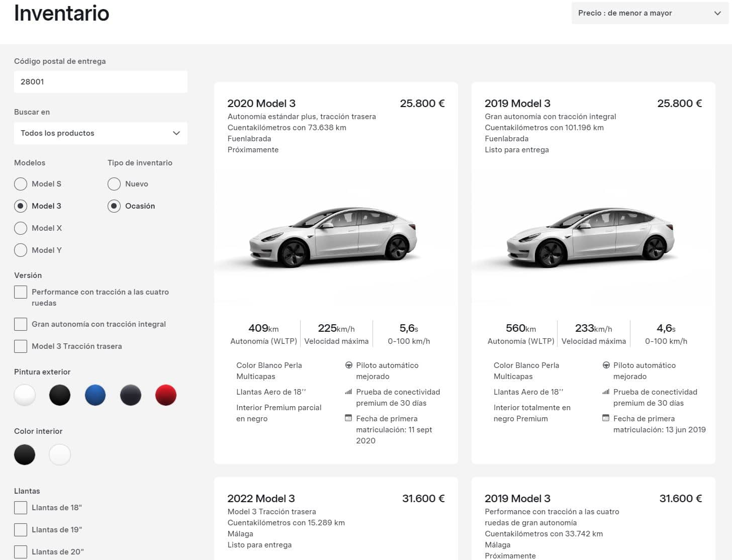This screenshot has height=560, width=732.
Task: Click 560 km Autonomía (WLTP) stat
Action: click(x=521, y=334)
